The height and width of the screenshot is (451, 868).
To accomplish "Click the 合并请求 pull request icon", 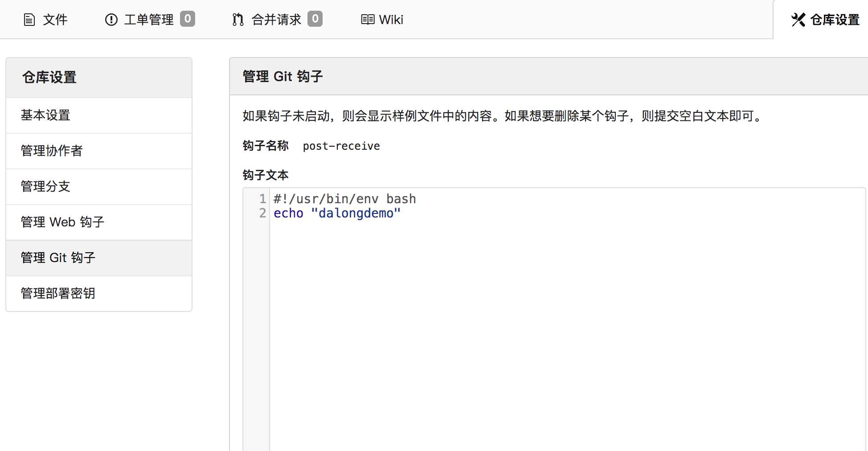I will [x=238, y=20].
